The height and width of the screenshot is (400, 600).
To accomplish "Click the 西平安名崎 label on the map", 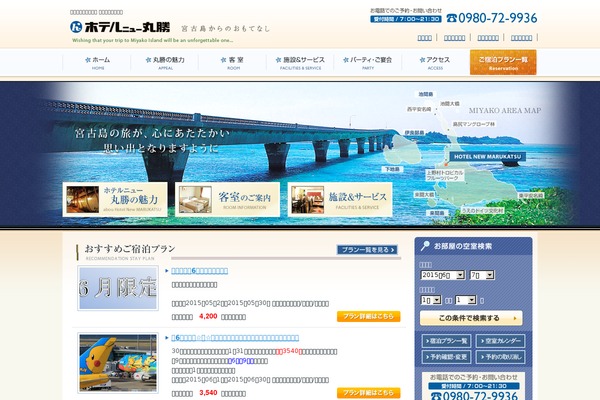I will click(x=419, y=109).
